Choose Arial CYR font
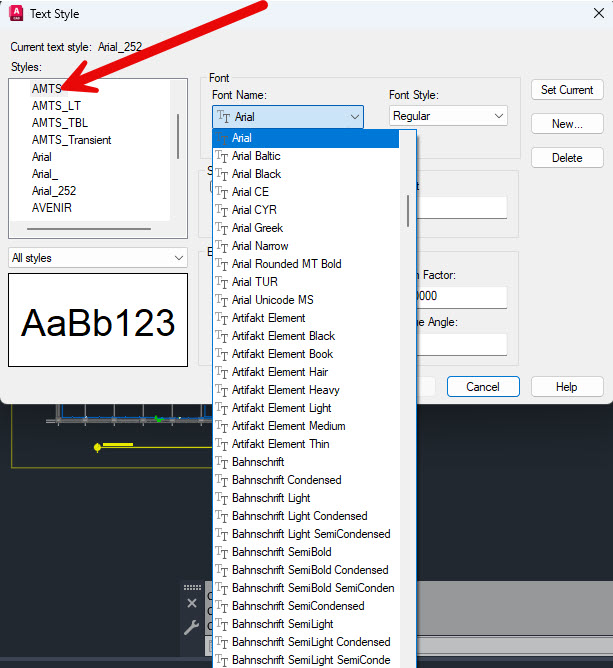Viewport: 613px width, 668px height. click(x=306, y=210)
